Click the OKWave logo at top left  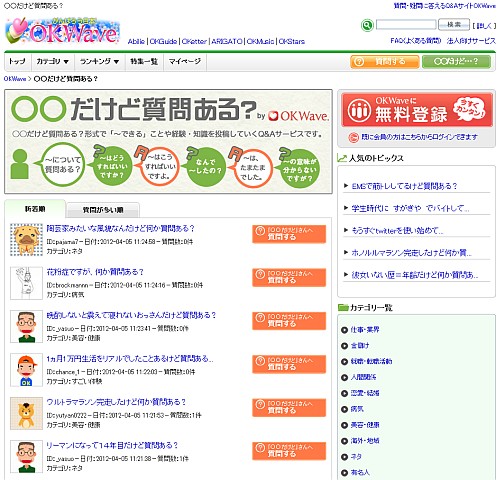click(62, 31)
